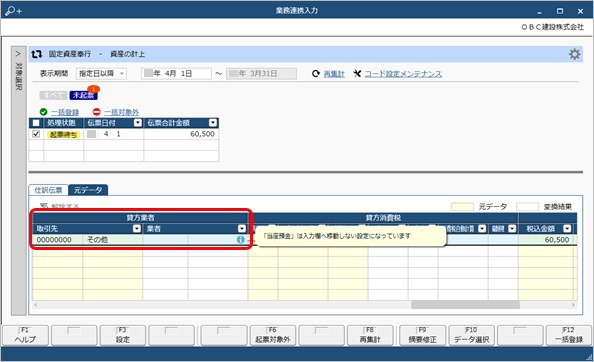The image size is (594, 362).
Task: Click the ＯＢＣ建設株式会社 company name
Action: [x=553, y=27]
